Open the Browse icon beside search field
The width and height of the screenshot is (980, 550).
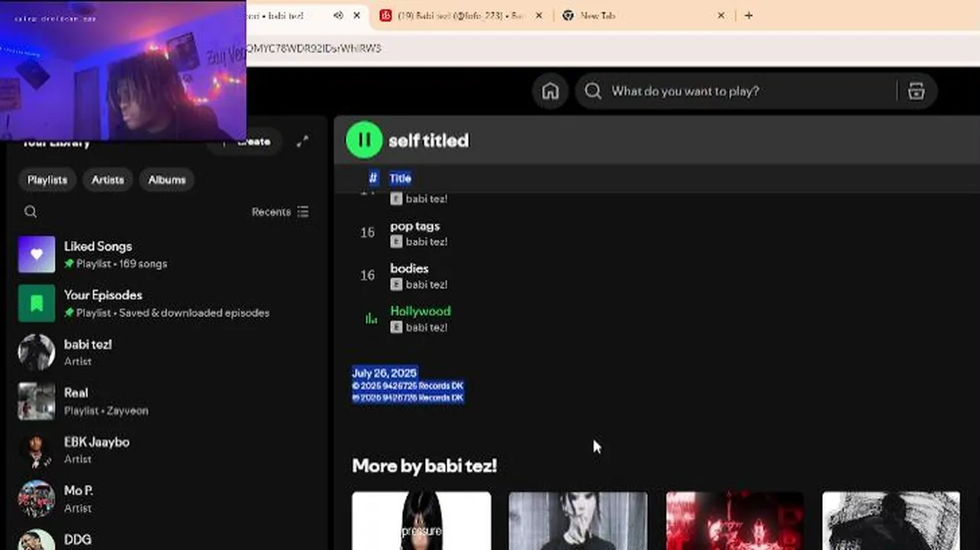(x=916, y=91)
